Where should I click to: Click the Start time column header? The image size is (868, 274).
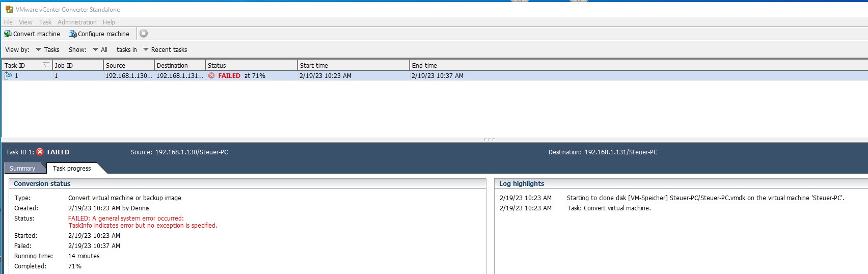pyautogui.click(x=352, y=65)
